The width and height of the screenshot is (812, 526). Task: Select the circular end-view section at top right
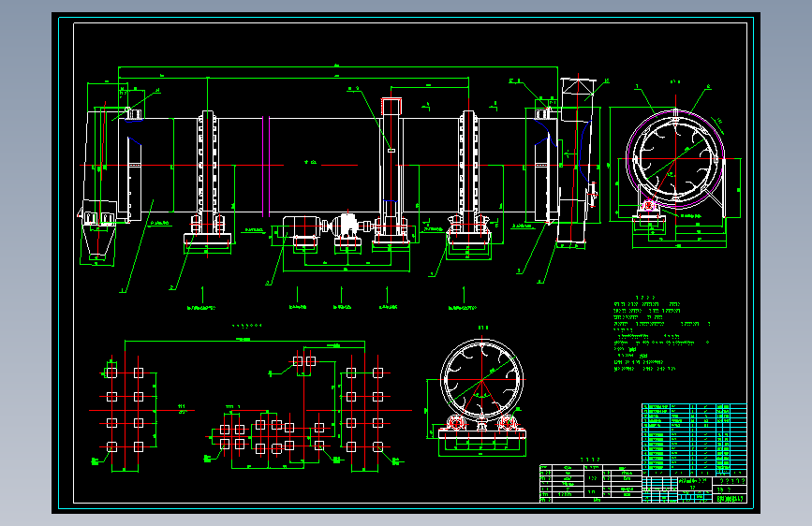[675, 160]
